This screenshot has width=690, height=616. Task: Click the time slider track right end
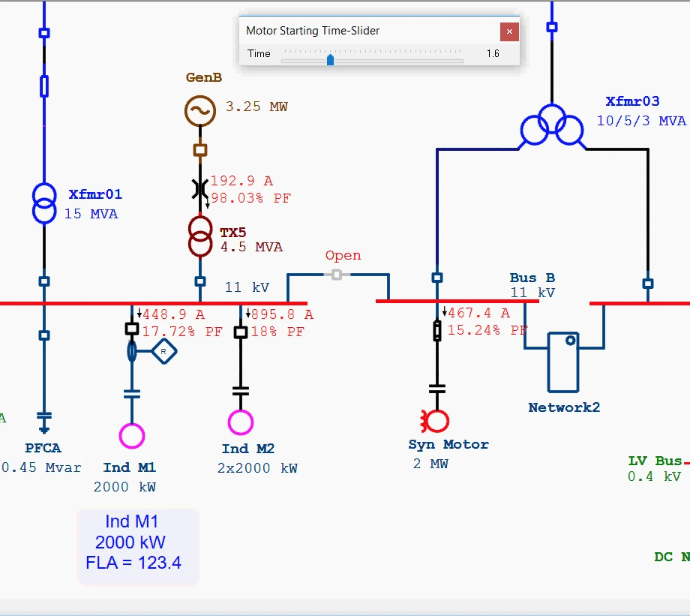[462, 62]
